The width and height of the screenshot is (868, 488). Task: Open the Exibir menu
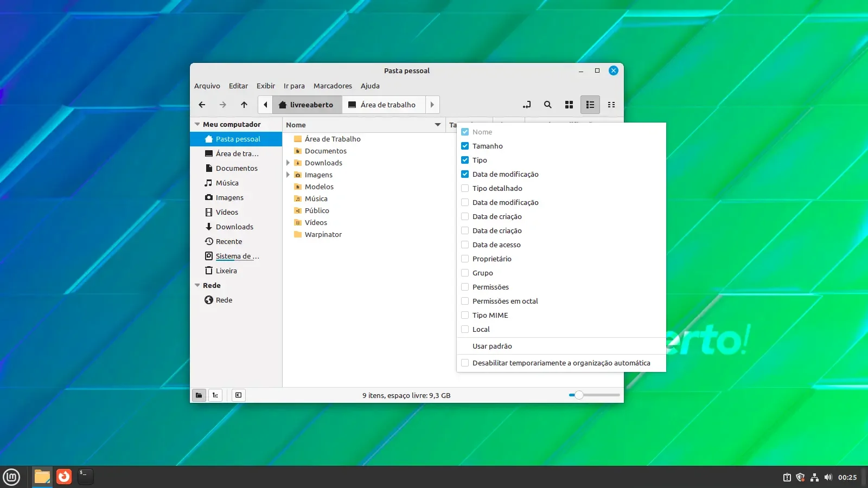(x=266, y=86)
